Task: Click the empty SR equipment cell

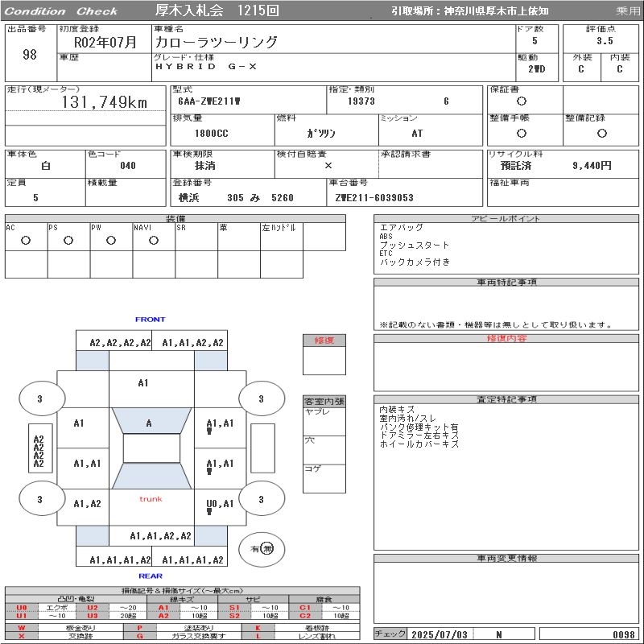Action: [x=196, y=241]
